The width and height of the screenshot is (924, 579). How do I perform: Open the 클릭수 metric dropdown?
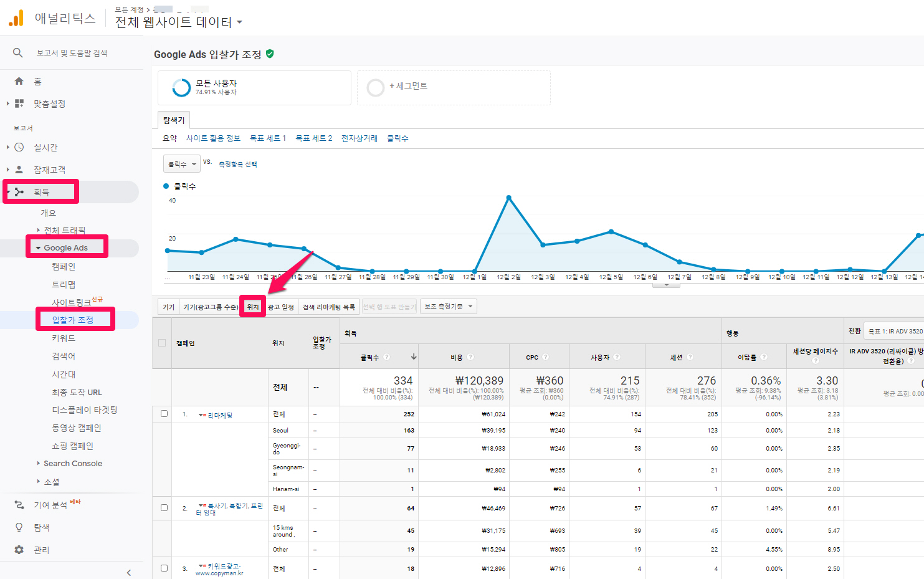click(x=181, y=164)
